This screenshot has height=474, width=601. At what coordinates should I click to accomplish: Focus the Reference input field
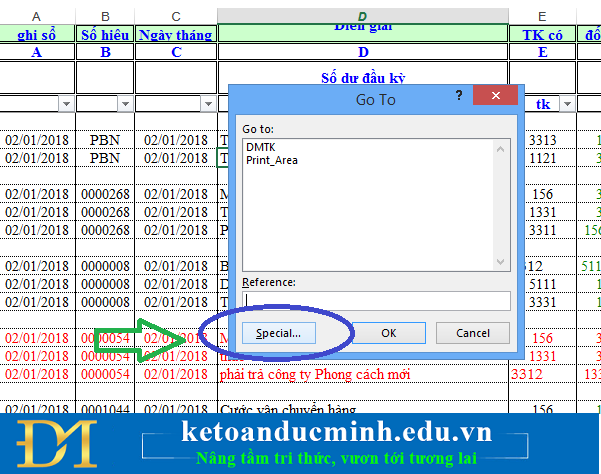376,301
